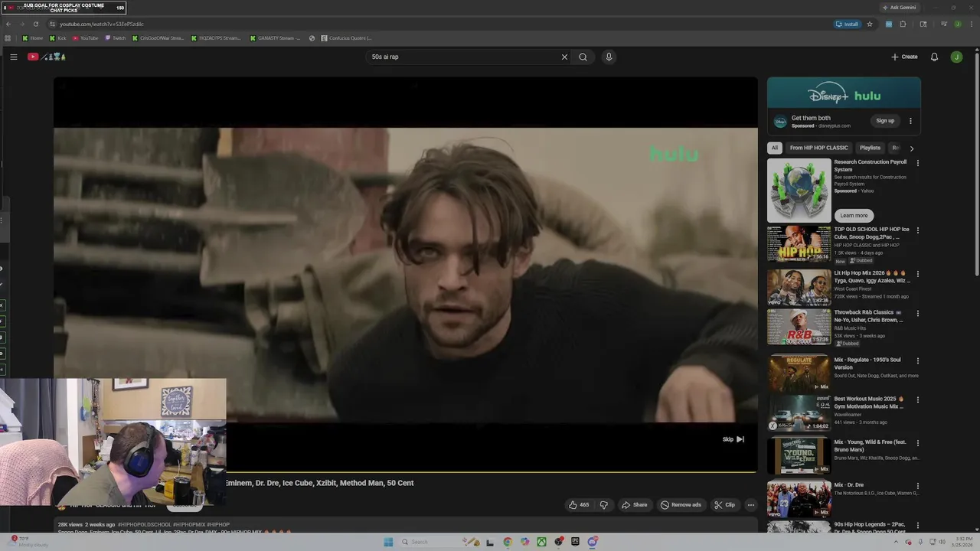Viewport: 980px width, 551px height.
Task: Open the Twitch bookmark
Action: pos(116,37)
